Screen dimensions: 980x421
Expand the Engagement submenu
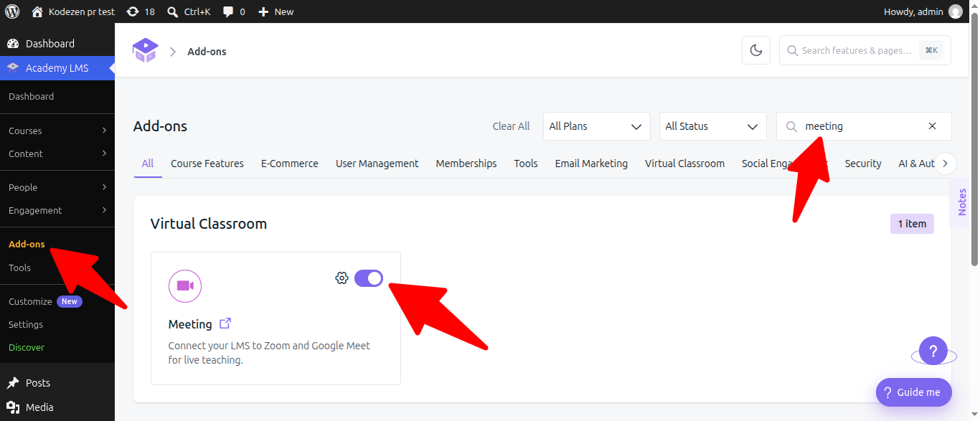(x=57, y=210)
